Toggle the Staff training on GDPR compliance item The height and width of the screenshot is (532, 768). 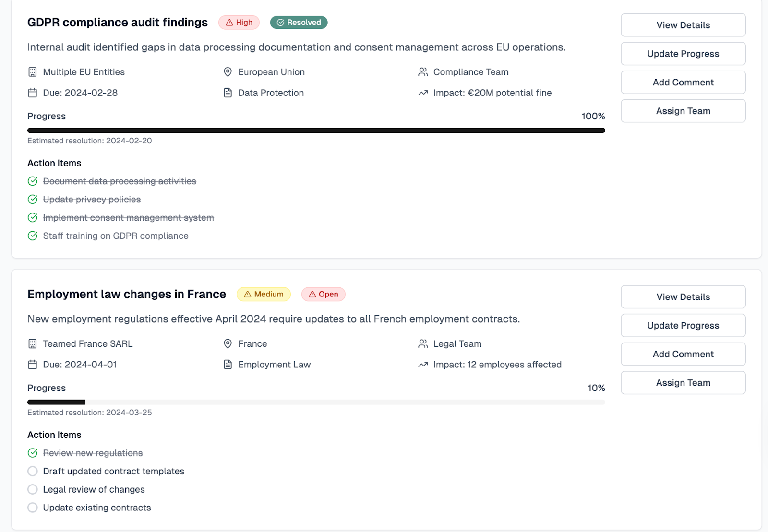tap(32, 236)
